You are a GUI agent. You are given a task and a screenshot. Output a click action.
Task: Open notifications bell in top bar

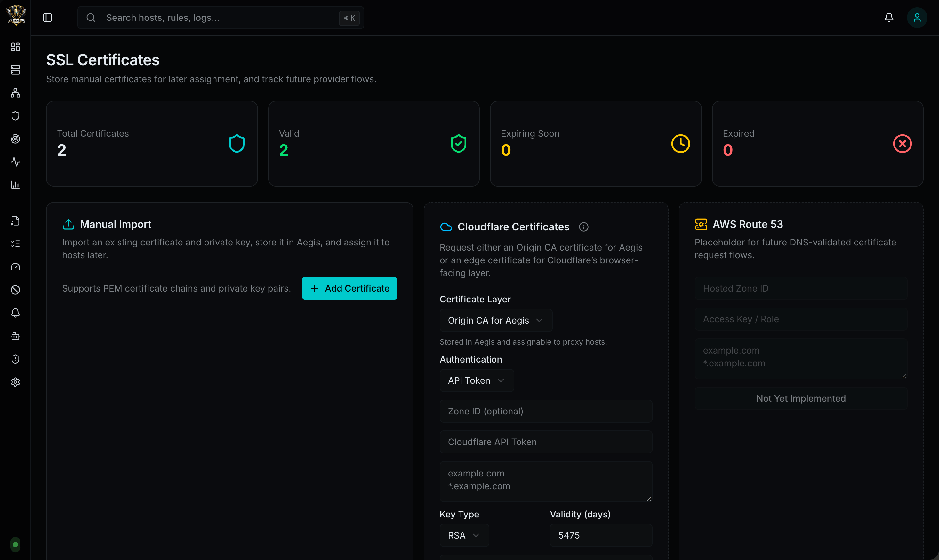click(889, 18)
